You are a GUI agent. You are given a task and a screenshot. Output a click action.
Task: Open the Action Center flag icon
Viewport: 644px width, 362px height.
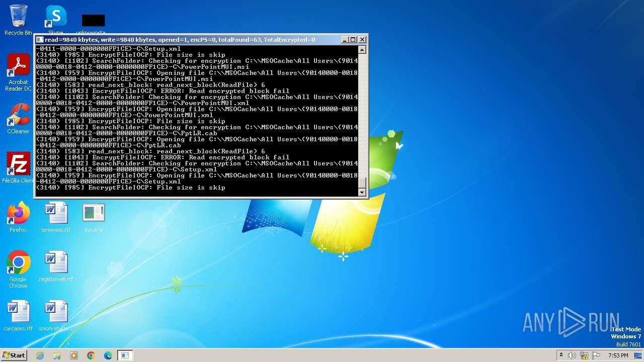click(596, 355)
